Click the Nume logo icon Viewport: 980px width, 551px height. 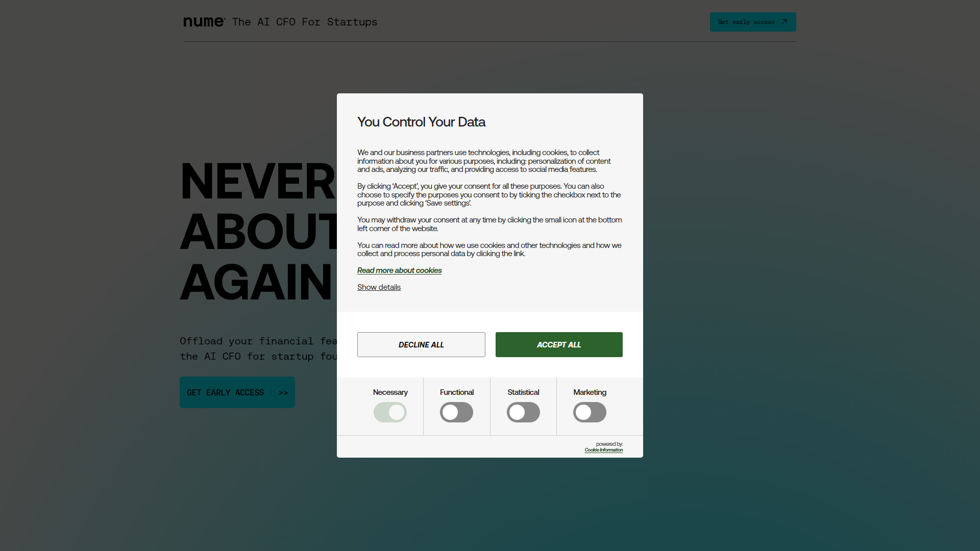[203, 21]
